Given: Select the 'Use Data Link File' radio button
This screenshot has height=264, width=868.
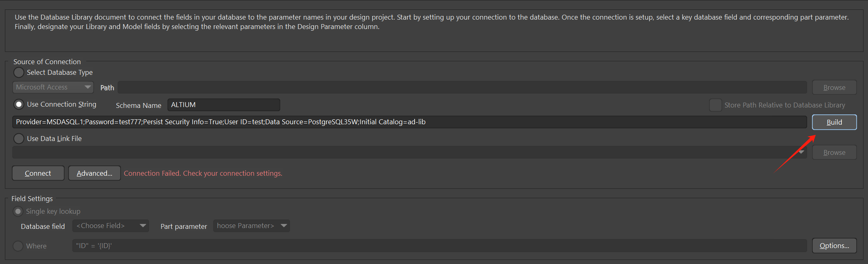Looking at the screenshot, I should coord(19,139).
